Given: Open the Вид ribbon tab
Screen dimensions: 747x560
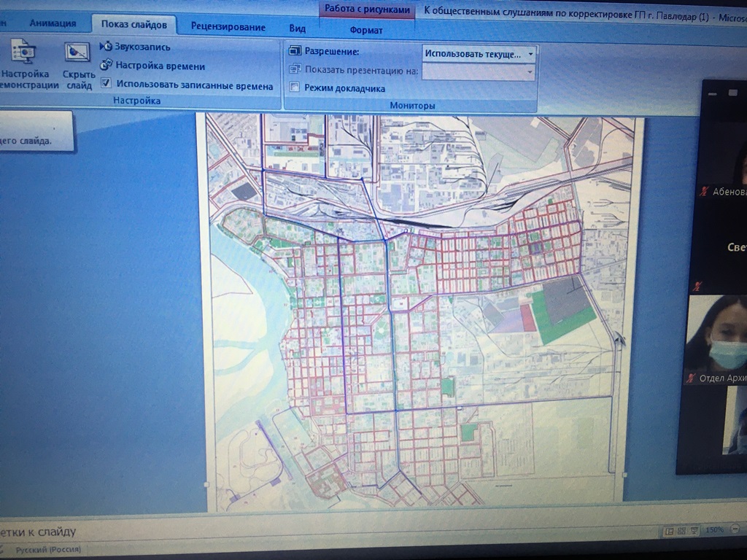Looking at the screenshot, I should click(298, 28).
